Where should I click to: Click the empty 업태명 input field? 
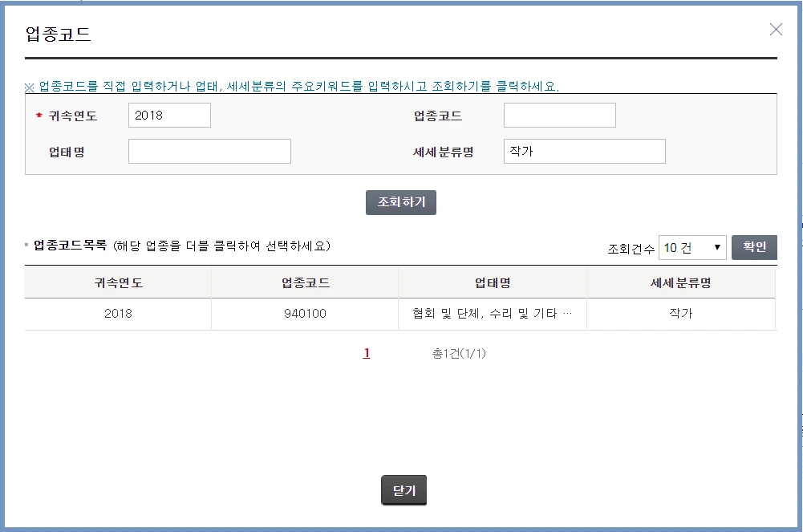(209, 151)
